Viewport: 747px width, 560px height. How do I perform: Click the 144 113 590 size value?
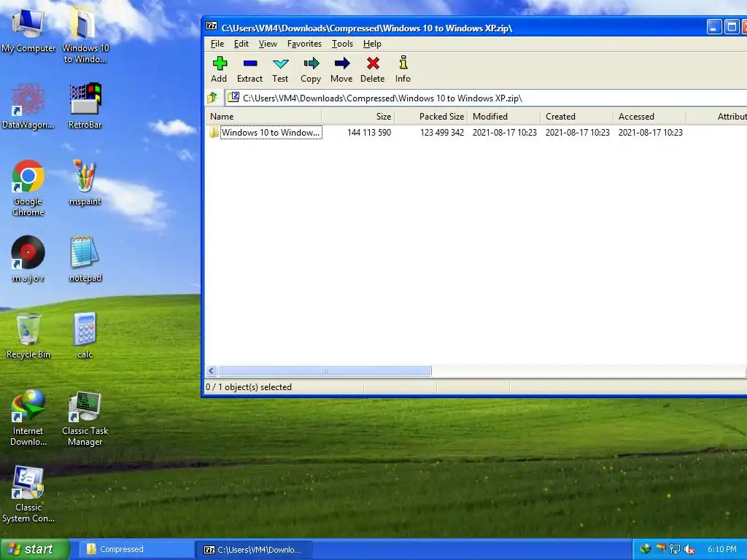pyautogui.click(x=369, y=133)
